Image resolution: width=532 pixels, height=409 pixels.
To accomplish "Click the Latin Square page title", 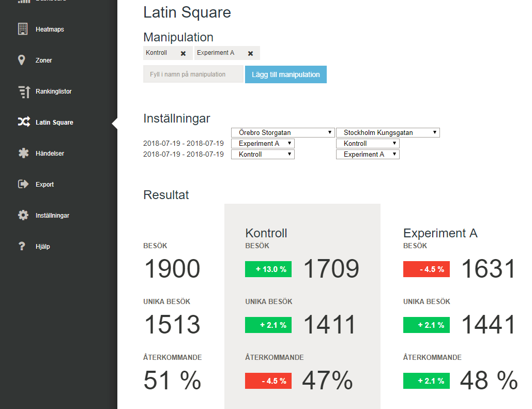I will click(187, 12).
